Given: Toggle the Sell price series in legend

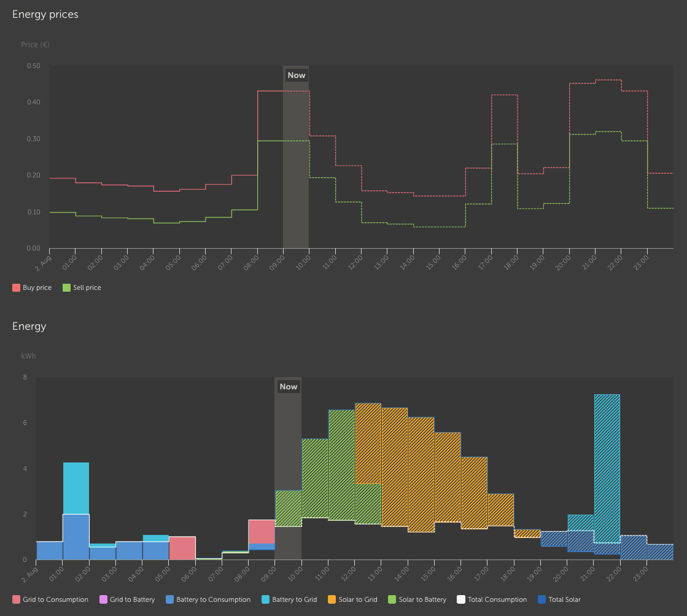Looking at the screenshot, I should click(82, 287).
